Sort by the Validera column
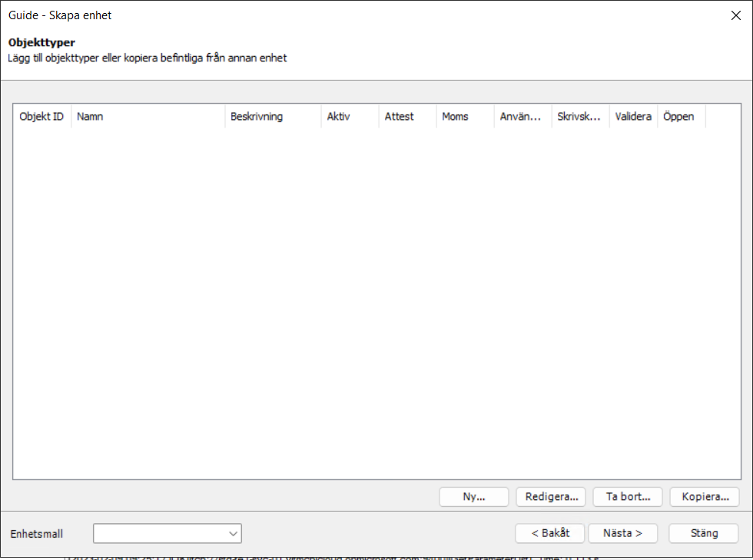Image resolution: width=753 pixels, height=560 pixels. pos(632,116)
